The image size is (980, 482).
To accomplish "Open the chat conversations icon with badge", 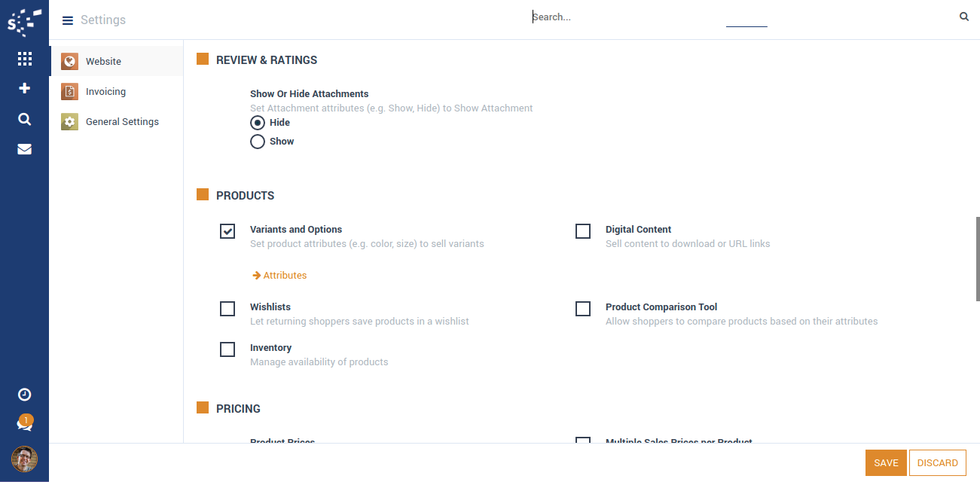I will pos(24,425).
